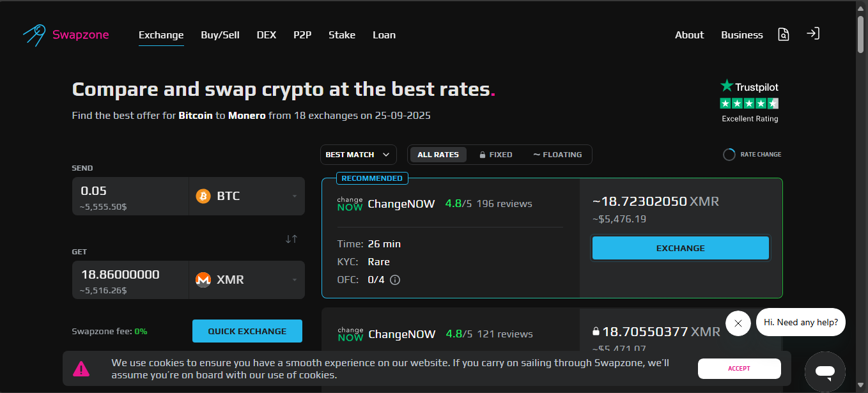Expand the XMR currency selector

tap(247, 280)
